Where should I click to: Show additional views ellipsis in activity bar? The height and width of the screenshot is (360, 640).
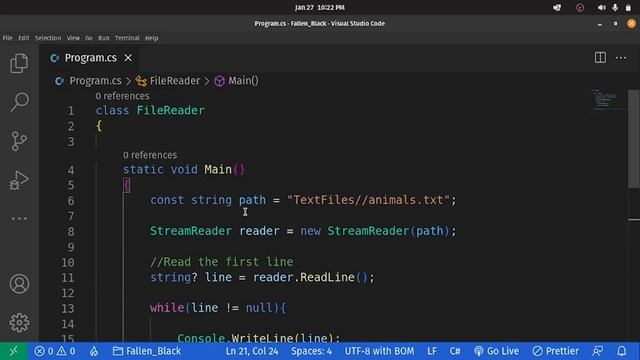(19, 219)
